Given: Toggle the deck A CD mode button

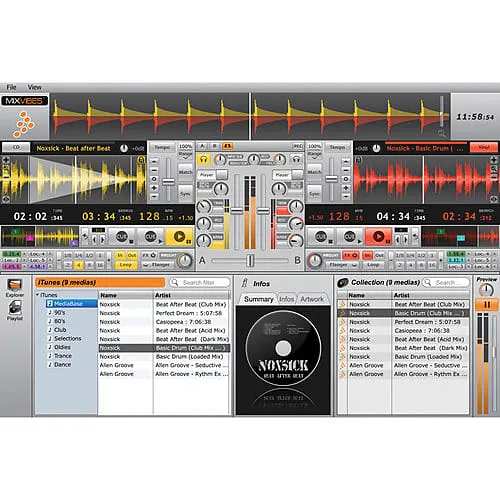Looking at the screenshot, I should pyautogui.click(x=16, y=147).
